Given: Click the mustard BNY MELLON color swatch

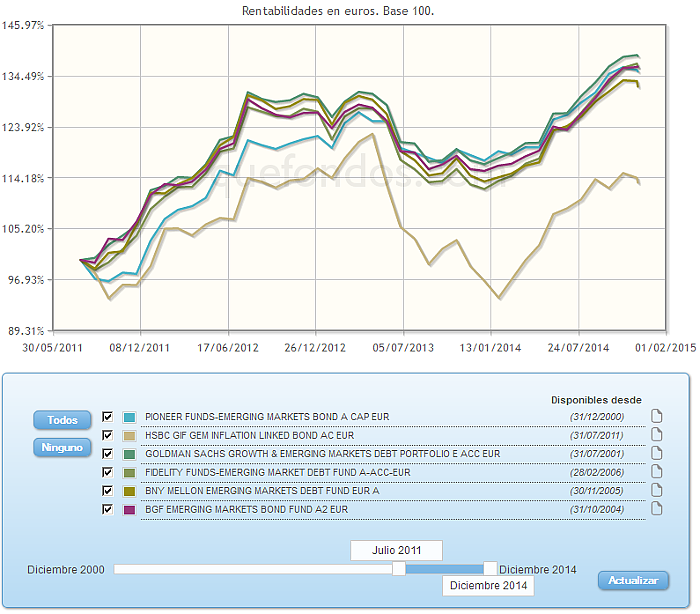Looking at the screenshot, I should (129, 492).
